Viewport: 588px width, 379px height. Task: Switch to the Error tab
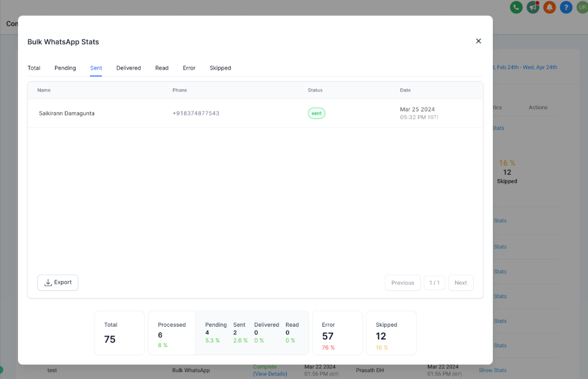click(189, 68)
